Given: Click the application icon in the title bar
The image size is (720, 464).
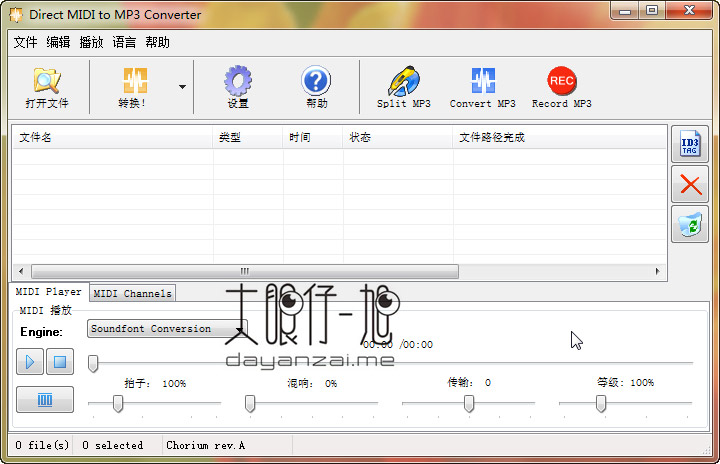Looking at the screenshot, I should pyautogui.click(x=16, y=15).
